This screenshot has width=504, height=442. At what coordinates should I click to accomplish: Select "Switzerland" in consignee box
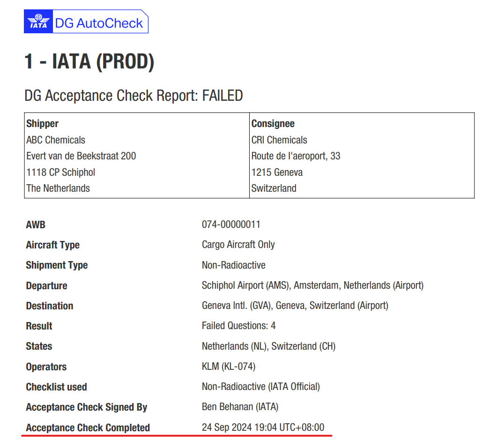click(274, 188)
